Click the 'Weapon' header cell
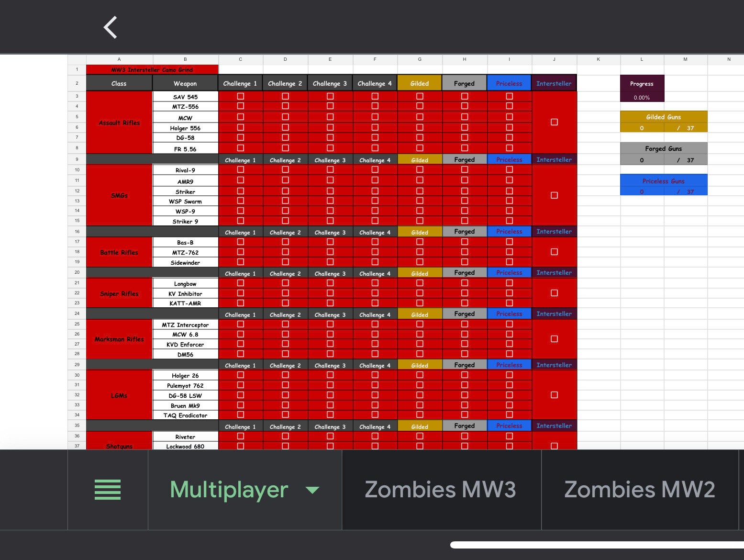744x560 pixels. coord(185,83)
